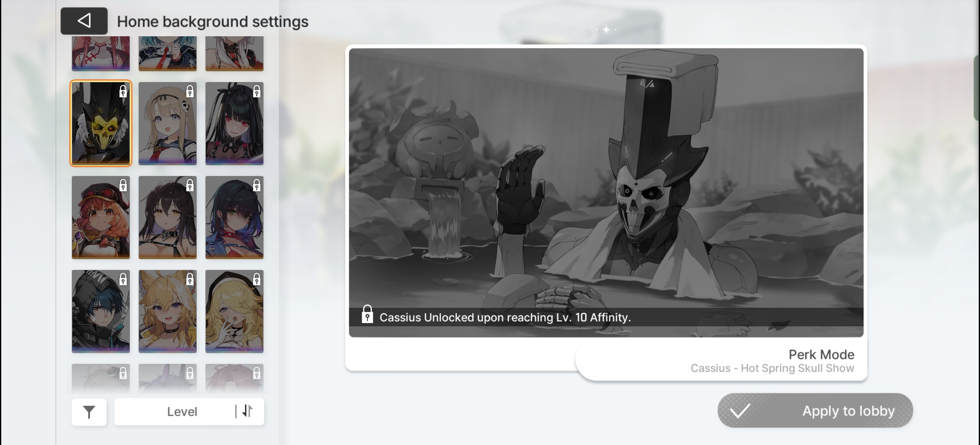Click lock icon on Cassius thumbnail
The height and width of the screenshot is (445, 980).
pyautogui.click(x=123, y=91)
